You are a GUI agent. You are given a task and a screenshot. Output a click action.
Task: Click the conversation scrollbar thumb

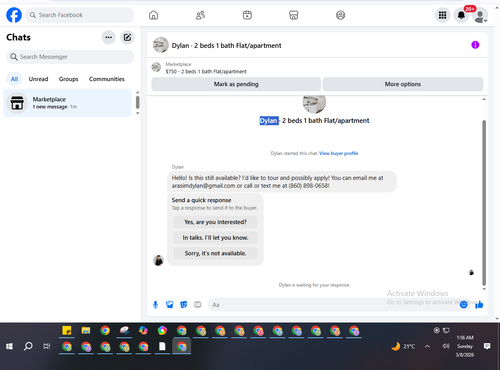484,203
